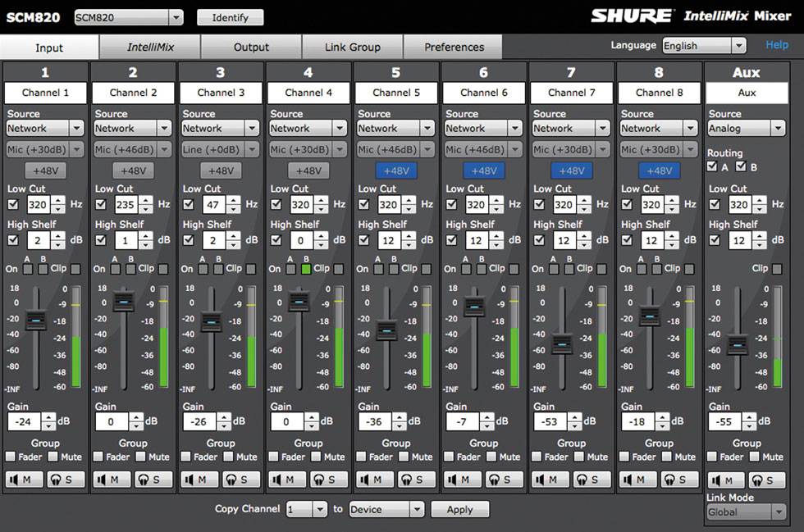Enable +48V phantom power on Channel 1
The width and height of the screenshot is (804, 532).
pos(45,171)
